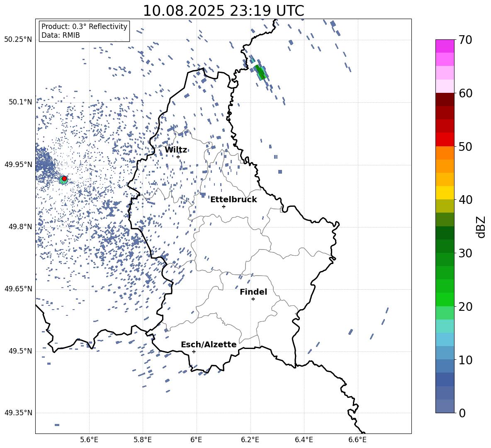Screen dimensions: 491x448
Task: Click the 6.2°E longitude label
Action: pyautogui.click(x=250, y=440)
